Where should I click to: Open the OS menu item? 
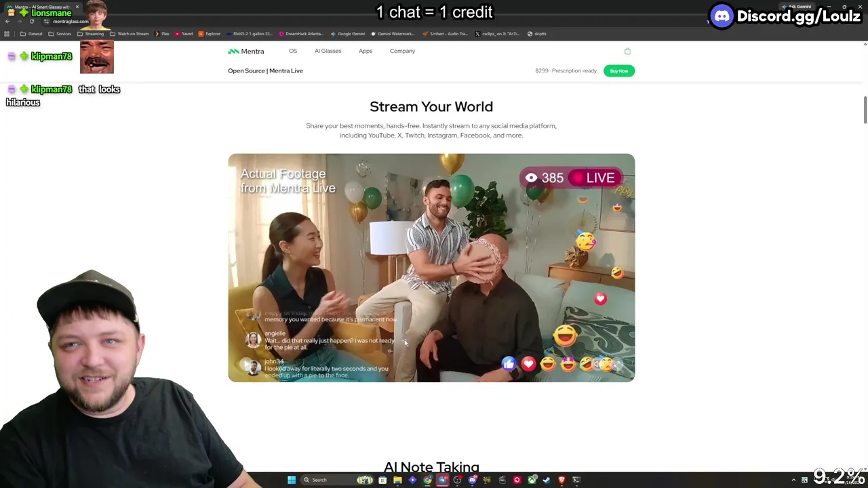293,51
